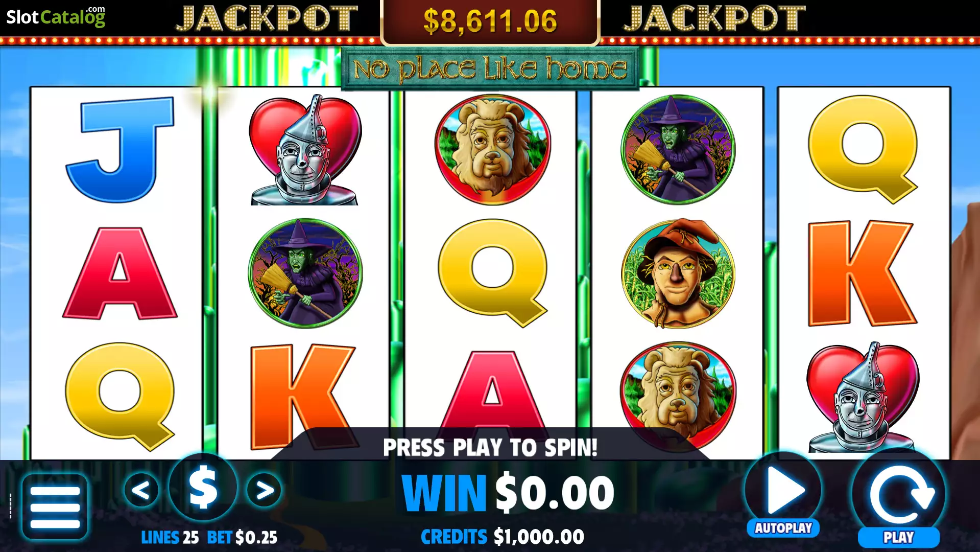
Task: Click the red A on first reel
Action: 119,273
